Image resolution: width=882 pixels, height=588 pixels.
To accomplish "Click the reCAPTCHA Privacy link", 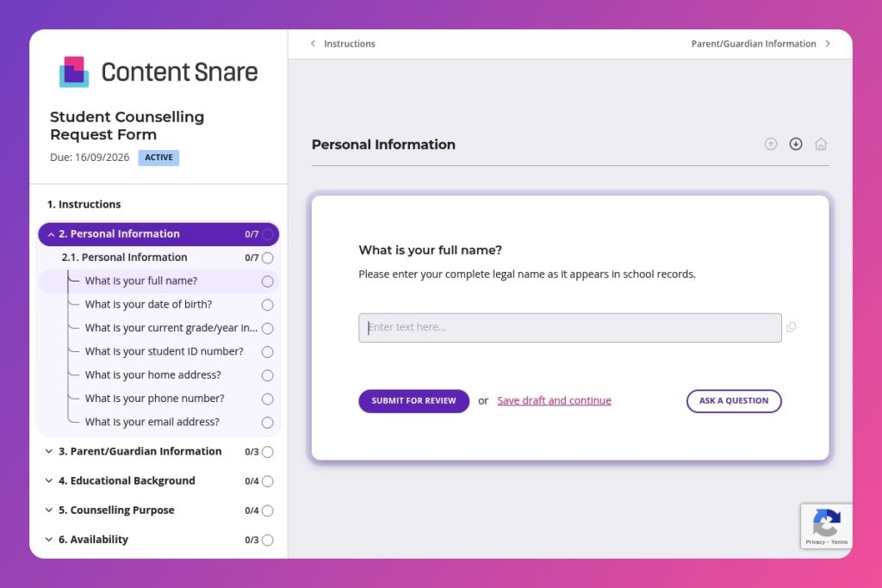I will click(815, 542).
